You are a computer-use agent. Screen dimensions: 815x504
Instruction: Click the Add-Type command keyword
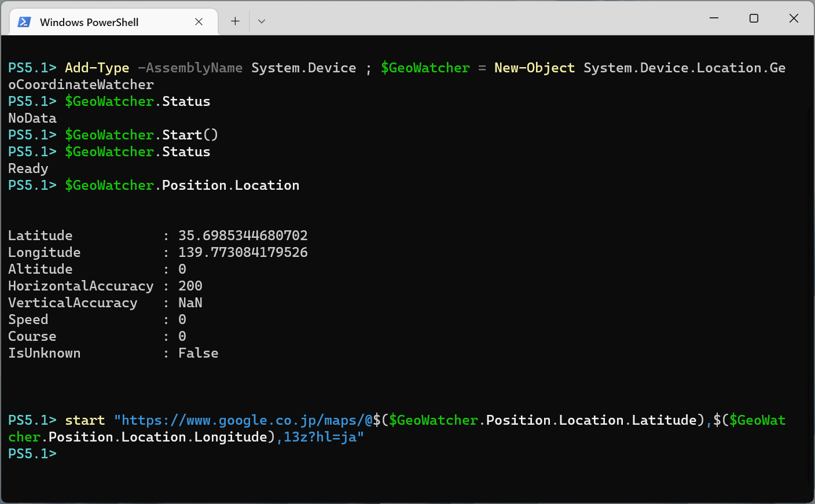pos(97,68)
